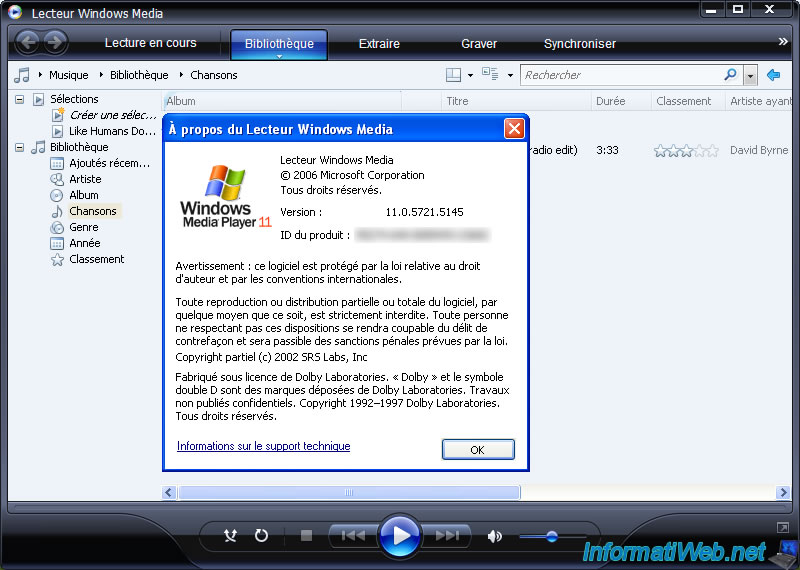800x570 pixels.
Task: Open Informations sur le support technique link
Action: [263, 446]
